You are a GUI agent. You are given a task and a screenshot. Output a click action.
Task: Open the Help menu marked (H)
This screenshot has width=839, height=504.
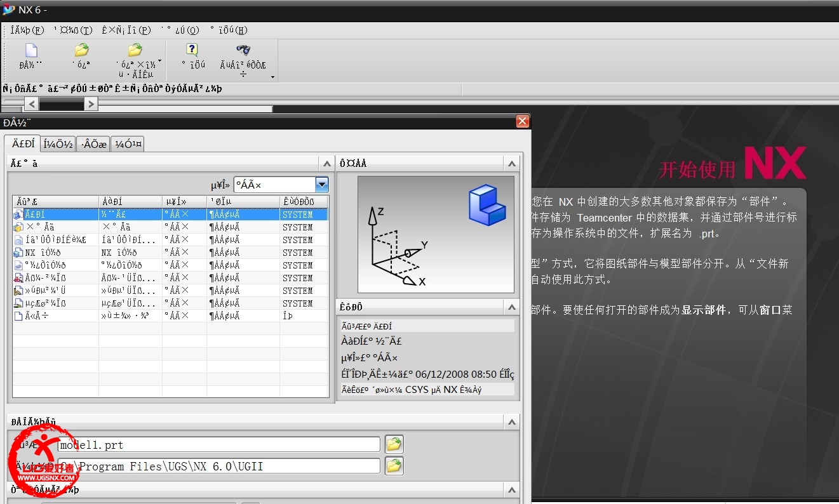[229, 30]
